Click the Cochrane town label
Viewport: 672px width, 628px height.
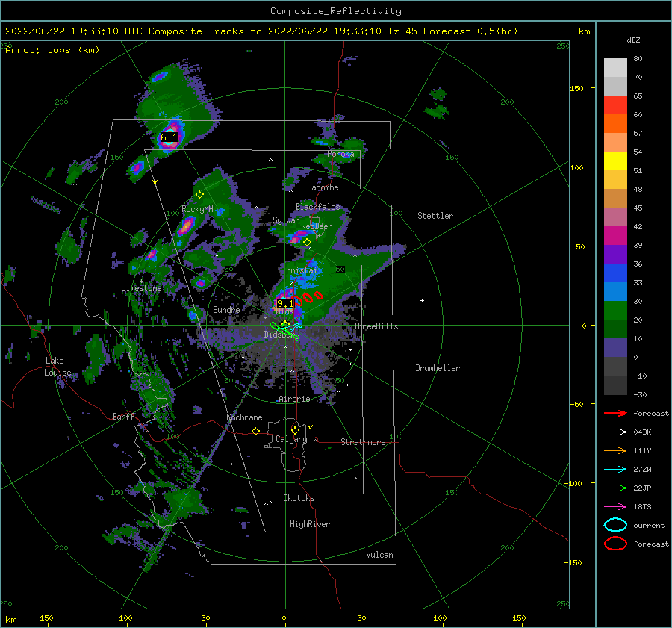coord(244,417)
